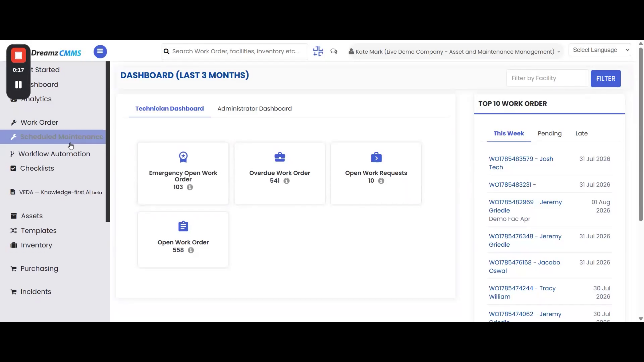Open VEDA Knowledge-first AI beta
The image size is (644, 362).
[60, 192]
